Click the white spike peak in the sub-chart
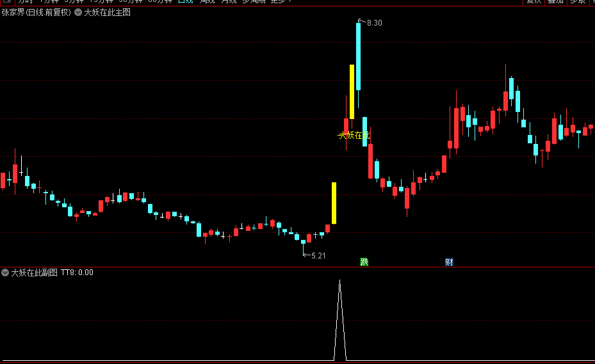This screenshot has width=595, height=364. tap(339, 281)
